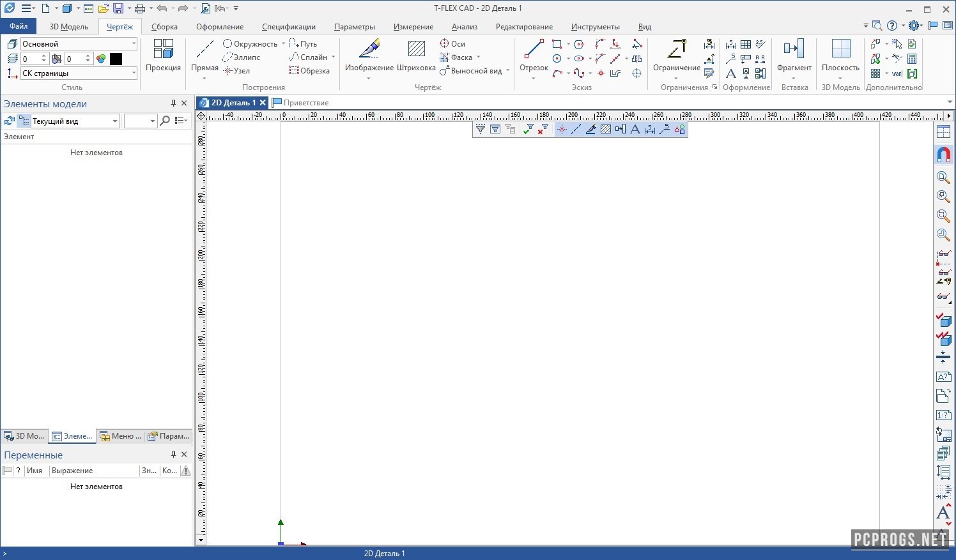The width and height of the screenshot is (956, 560).
Task: Open the calculator icon in Дополнительно
Action: [912, 59]
